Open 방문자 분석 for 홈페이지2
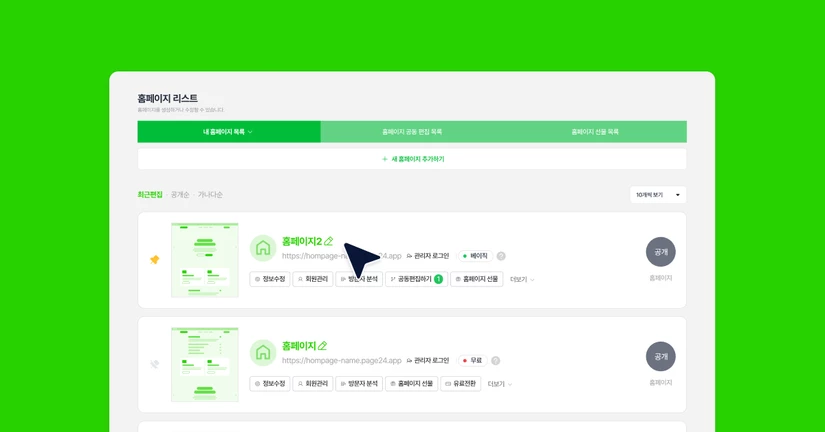Image resolution: width=825 pixels, height=432 pixels. point(359,279)
